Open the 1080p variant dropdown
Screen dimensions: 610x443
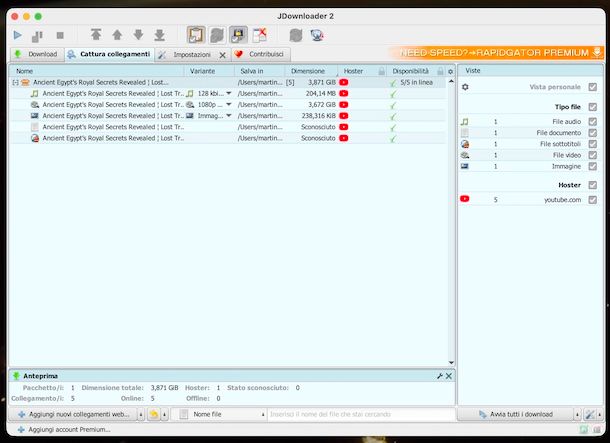click(229, 104)
